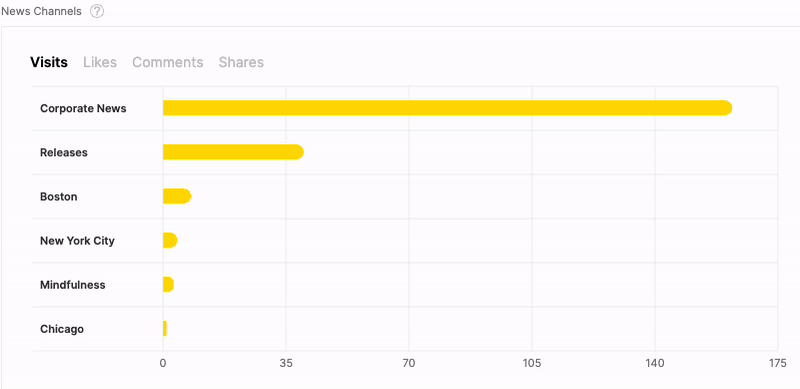Click the Releases channel label
The height and width of the screenshot is (389, 800).
coord(64,152)
